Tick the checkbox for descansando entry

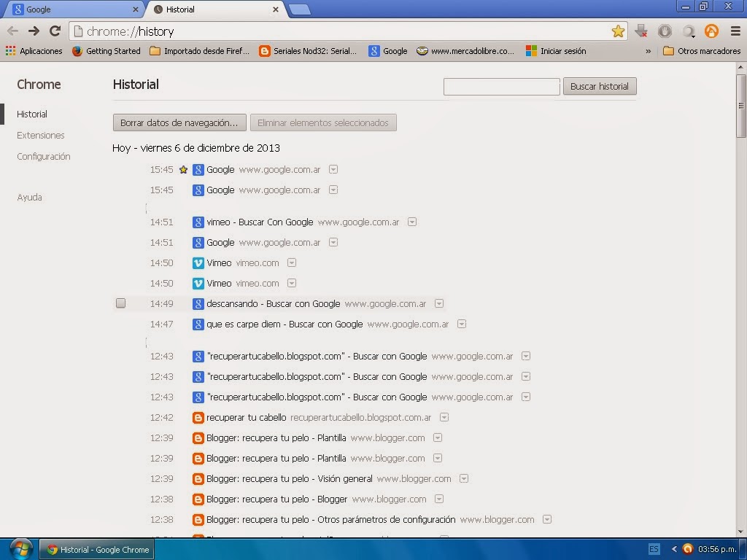(x=120, y=303)
